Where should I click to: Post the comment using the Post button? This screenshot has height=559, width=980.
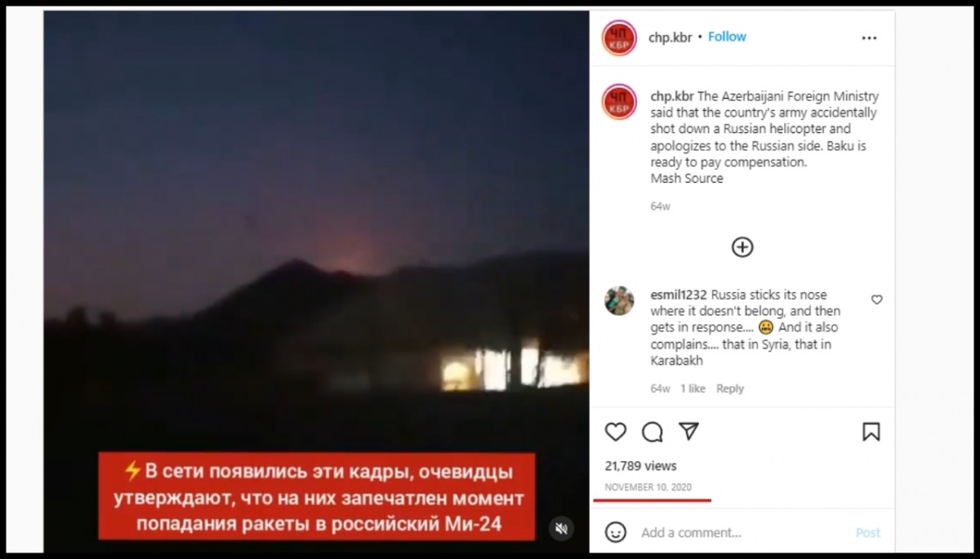(868, 532)
